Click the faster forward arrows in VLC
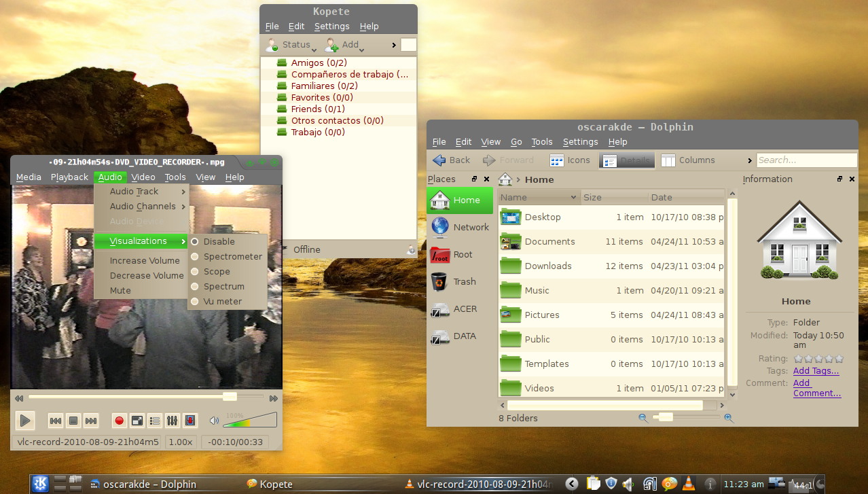This screenshot has height=494, width=868. point(274,398)
